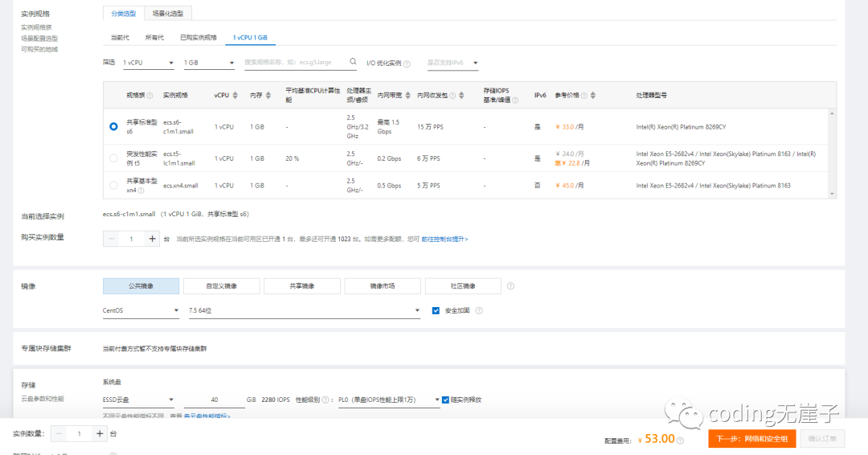Open help icon next to 性能级别

click(x=325, y=400)
